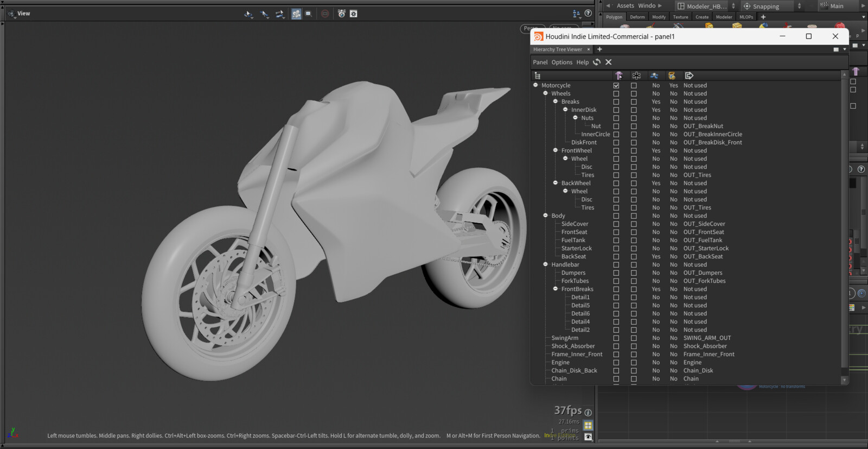Open the Panel menu
The width and height of the screenshot is (868, 449).
[540, 62]
